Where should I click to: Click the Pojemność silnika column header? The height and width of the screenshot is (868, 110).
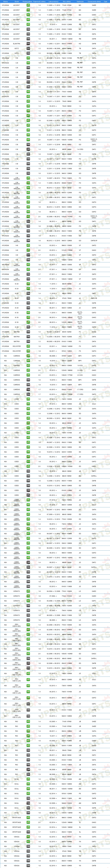40,1
